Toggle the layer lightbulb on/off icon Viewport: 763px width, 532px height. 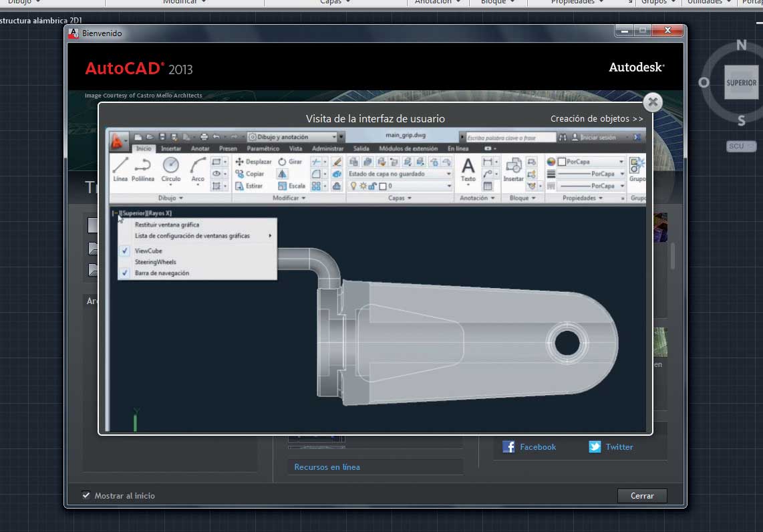(353, 186)
